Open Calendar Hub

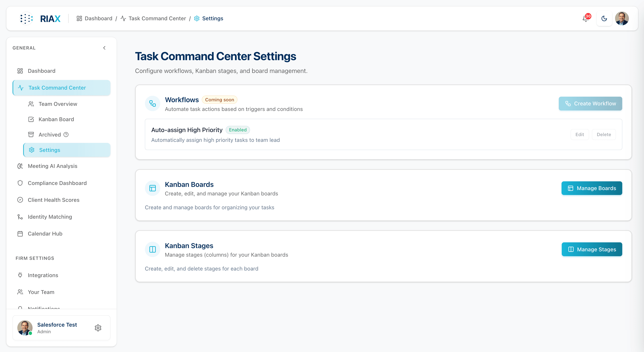tap(62, 234)
